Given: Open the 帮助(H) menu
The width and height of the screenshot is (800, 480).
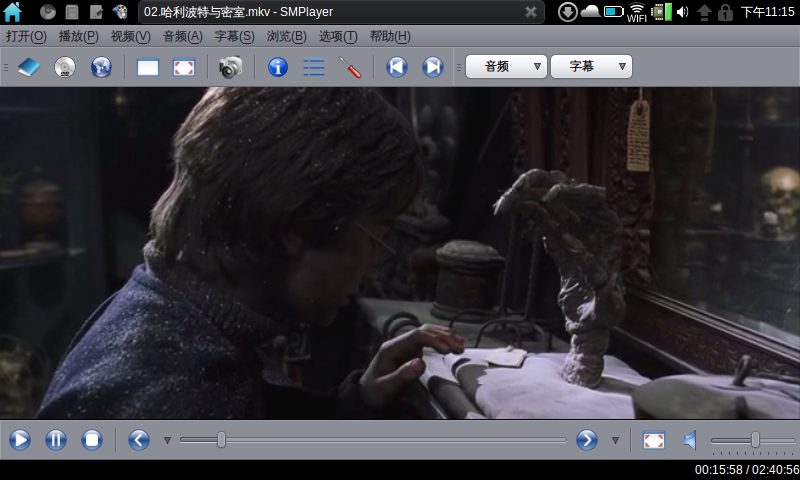Looking at the screenshot, I should tap(390, 36).
